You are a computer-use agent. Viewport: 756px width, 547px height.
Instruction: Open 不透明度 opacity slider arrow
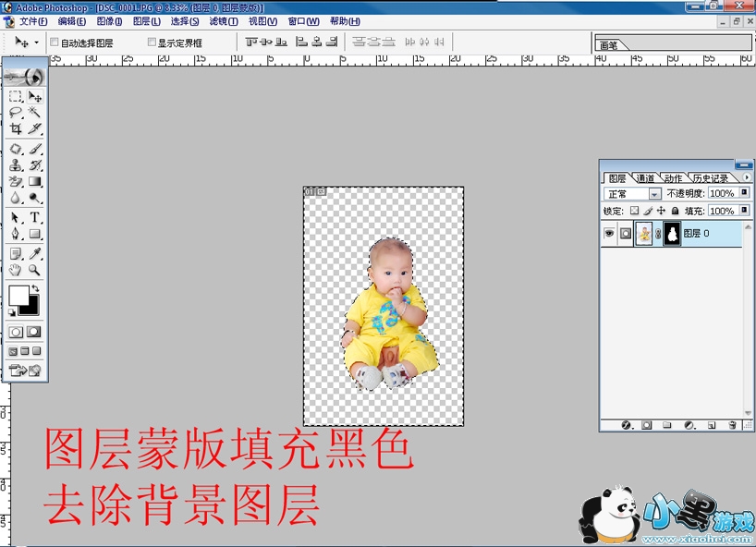744,193
